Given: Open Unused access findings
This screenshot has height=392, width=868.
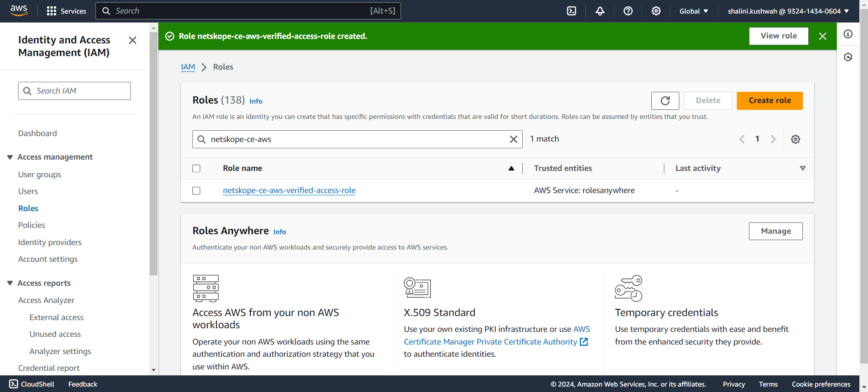Looking at the screenshot, I should point(55,334).
